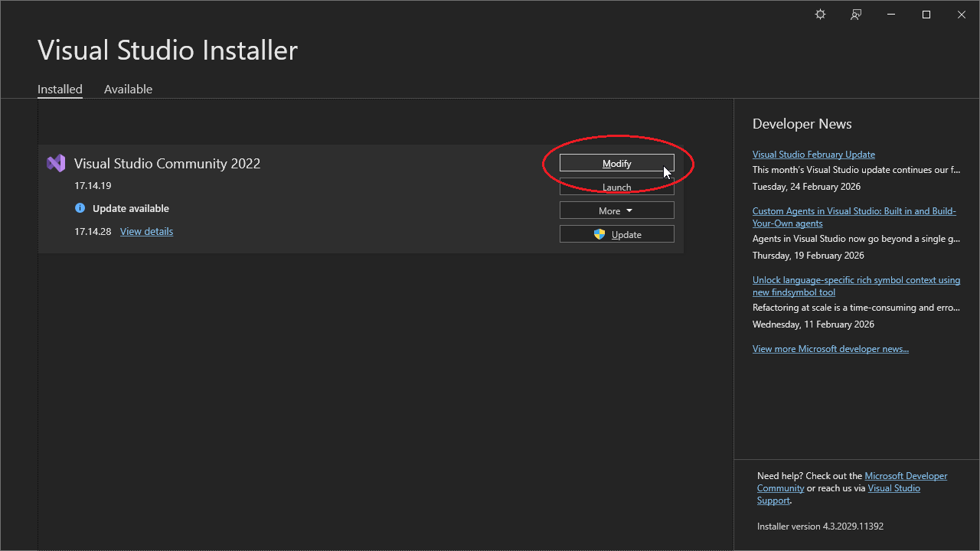Expand the More dropdown button
The image size is (980, 551).
pyautogui.click(x=616, y=210)
